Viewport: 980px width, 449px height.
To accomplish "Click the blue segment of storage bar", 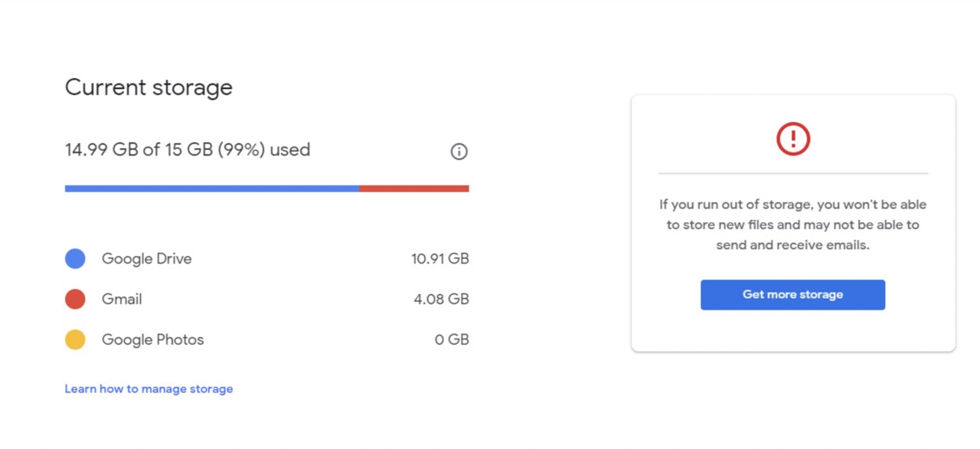I will [212, 188].
